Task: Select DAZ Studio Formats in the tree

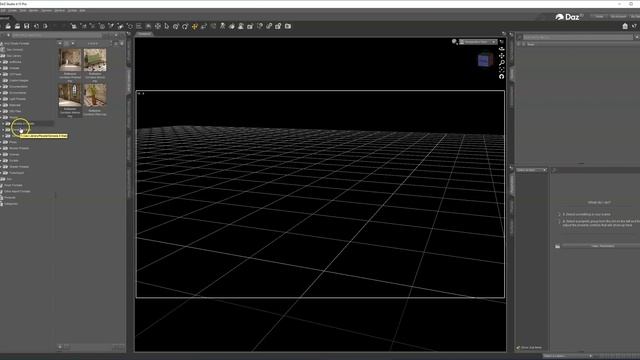Action: 17,43
